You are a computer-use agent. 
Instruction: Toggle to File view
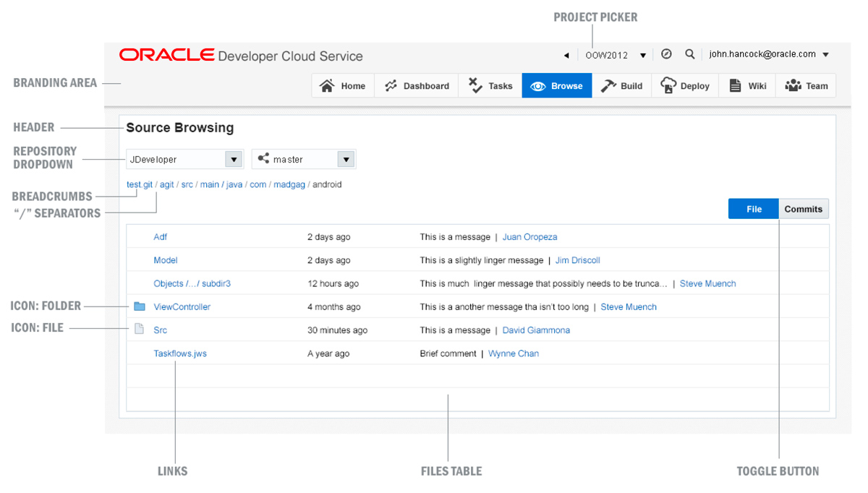coord(753,209)
